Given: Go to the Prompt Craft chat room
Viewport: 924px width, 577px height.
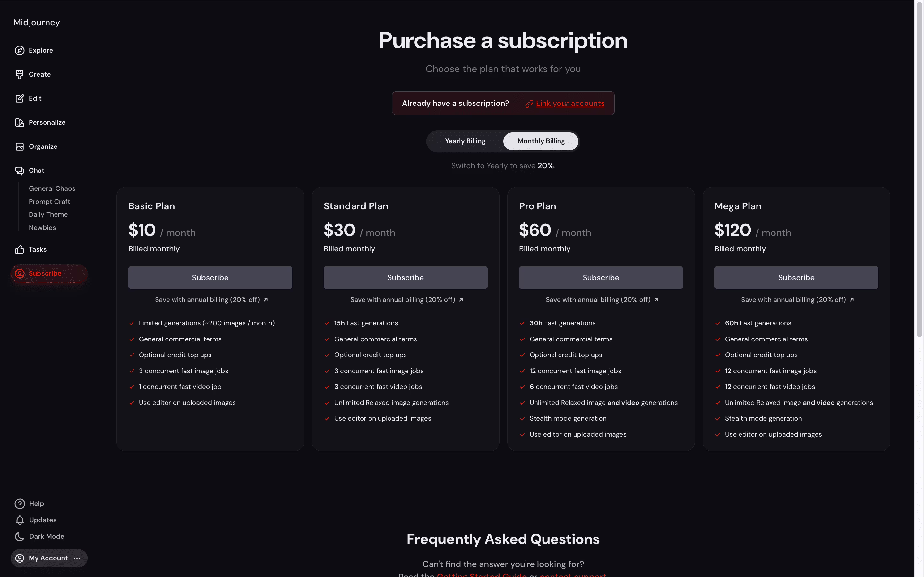Looking at the screenshot, I should click(49, 202).
